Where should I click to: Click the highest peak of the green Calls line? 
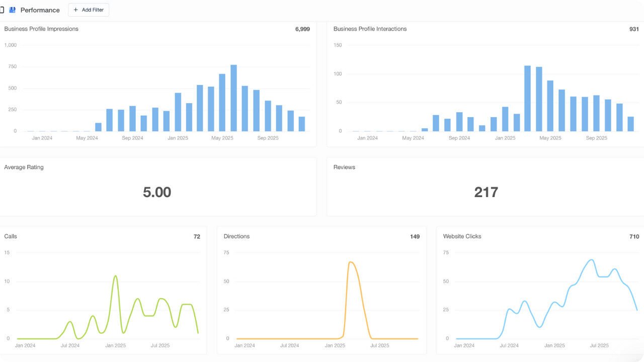(116, 276)
